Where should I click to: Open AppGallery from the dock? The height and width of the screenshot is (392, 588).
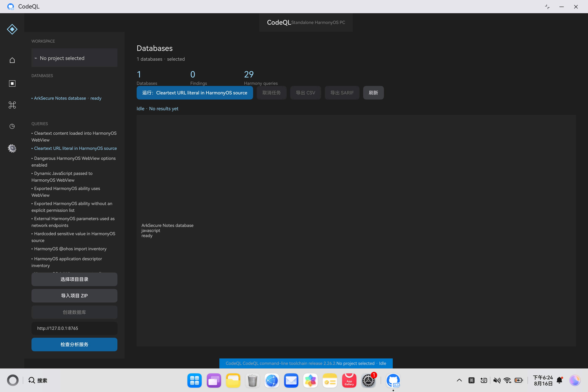[349, 381]
